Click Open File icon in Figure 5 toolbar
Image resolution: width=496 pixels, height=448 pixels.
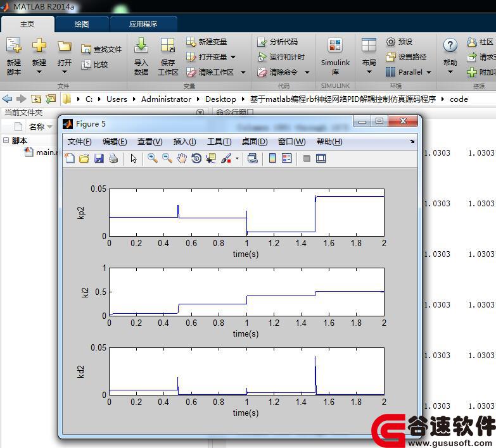click(84, 158)
